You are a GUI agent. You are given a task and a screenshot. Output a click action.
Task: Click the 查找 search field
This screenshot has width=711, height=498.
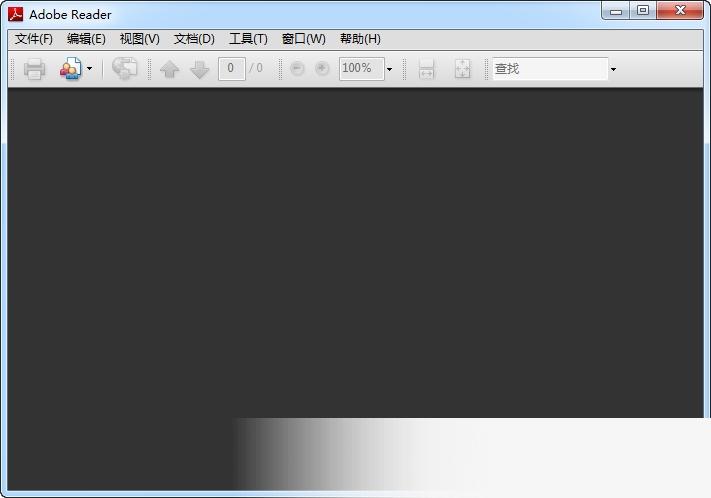[x=550, y=69]
